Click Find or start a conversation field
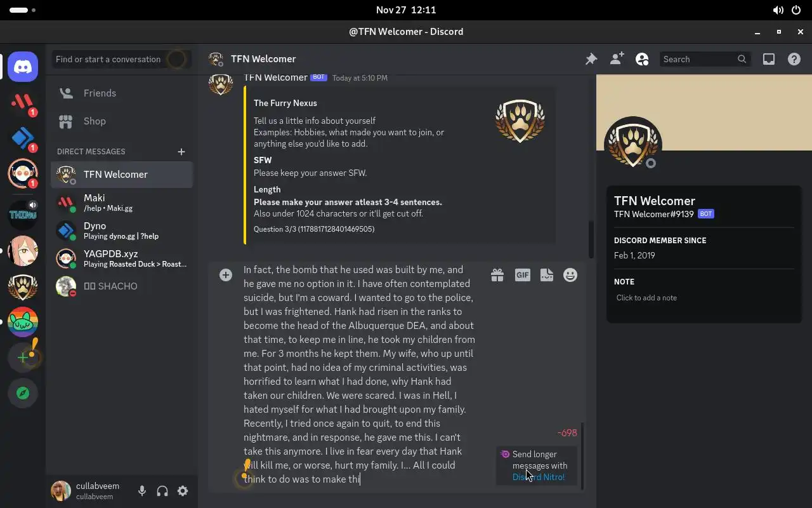 (122, 59)
